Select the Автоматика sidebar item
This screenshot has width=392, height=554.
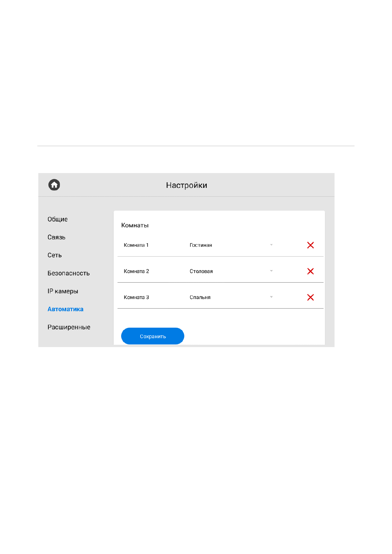[65, 309]
